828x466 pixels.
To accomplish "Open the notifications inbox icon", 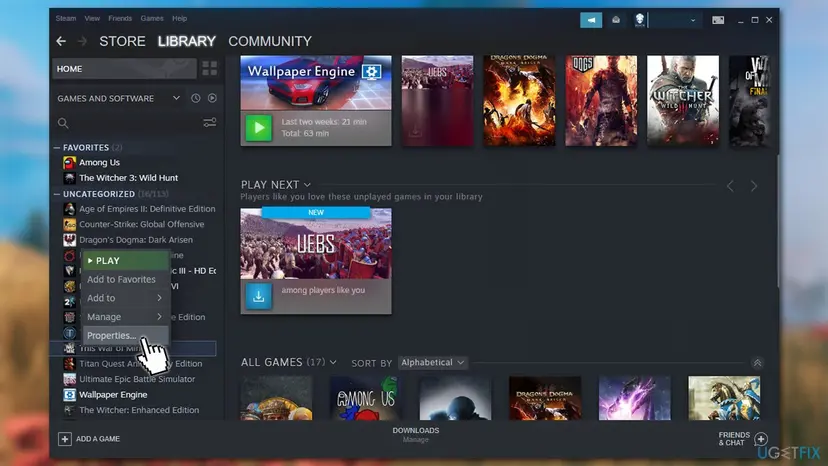I will [x=616, y=20].
